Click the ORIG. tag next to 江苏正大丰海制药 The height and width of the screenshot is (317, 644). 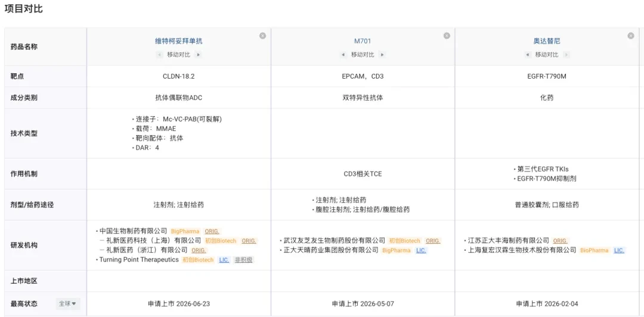pyautogui.click(x=560, y=241)
